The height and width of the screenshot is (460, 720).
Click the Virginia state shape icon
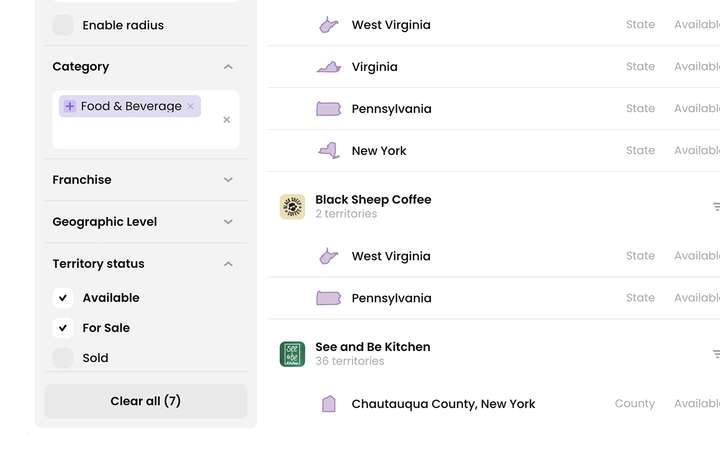tap(329, 67)
